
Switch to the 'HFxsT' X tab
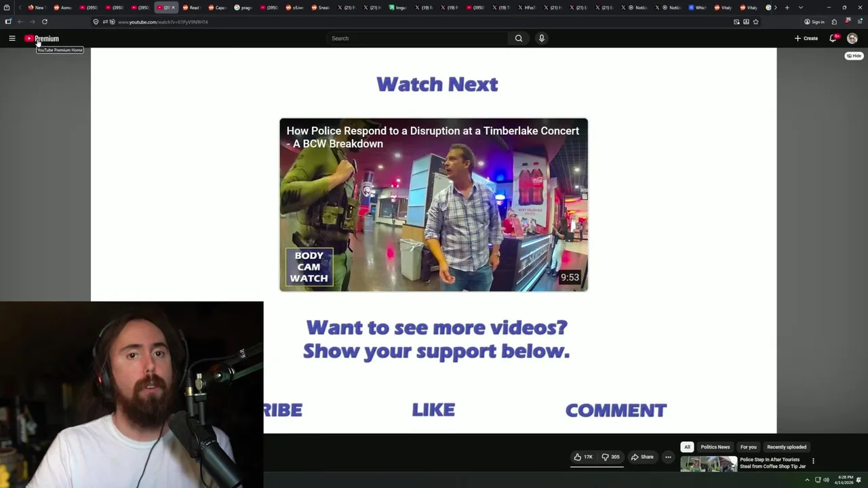526,7
